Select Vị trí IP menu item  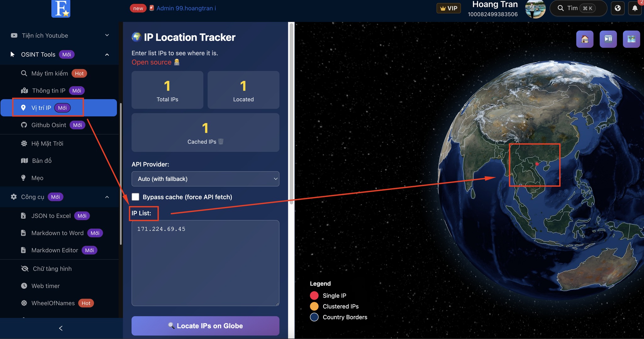(x=58, y=108)
